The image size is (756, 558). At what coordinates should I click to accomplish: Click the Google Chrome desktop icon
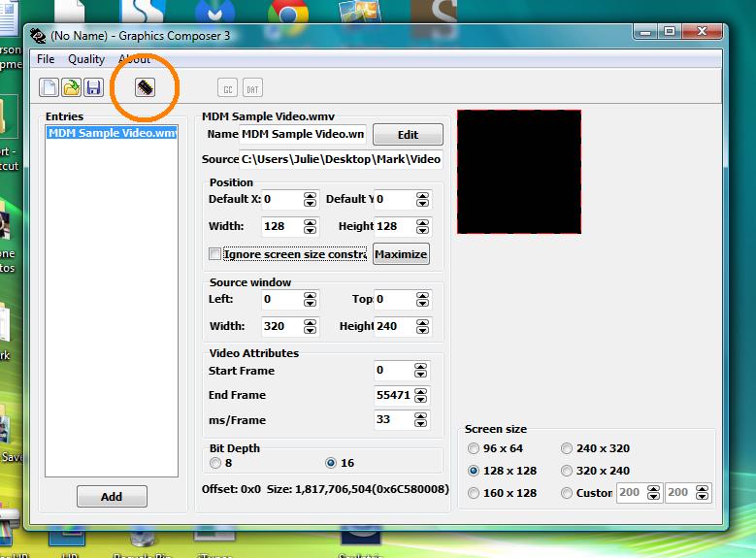point(288,11)
